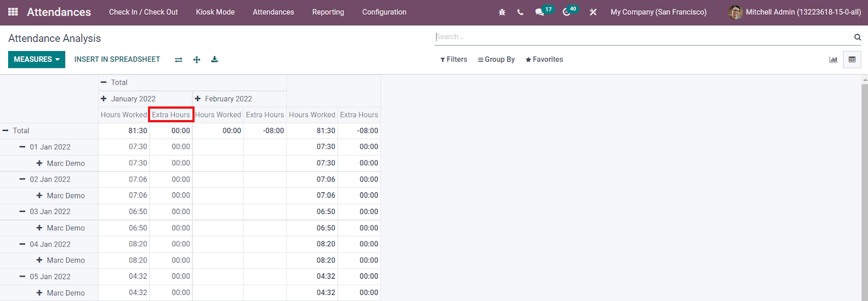Screen dimensions: 868x301
Task: Focus the Search input field
Action: click(x=643, y=37)
